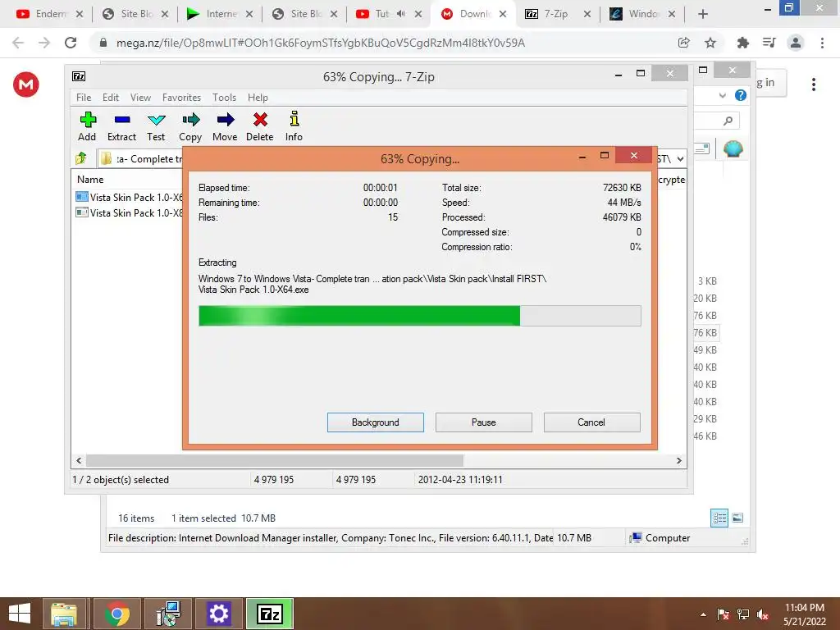Show hidden system tray icons arrow

[x=703, y=614]
